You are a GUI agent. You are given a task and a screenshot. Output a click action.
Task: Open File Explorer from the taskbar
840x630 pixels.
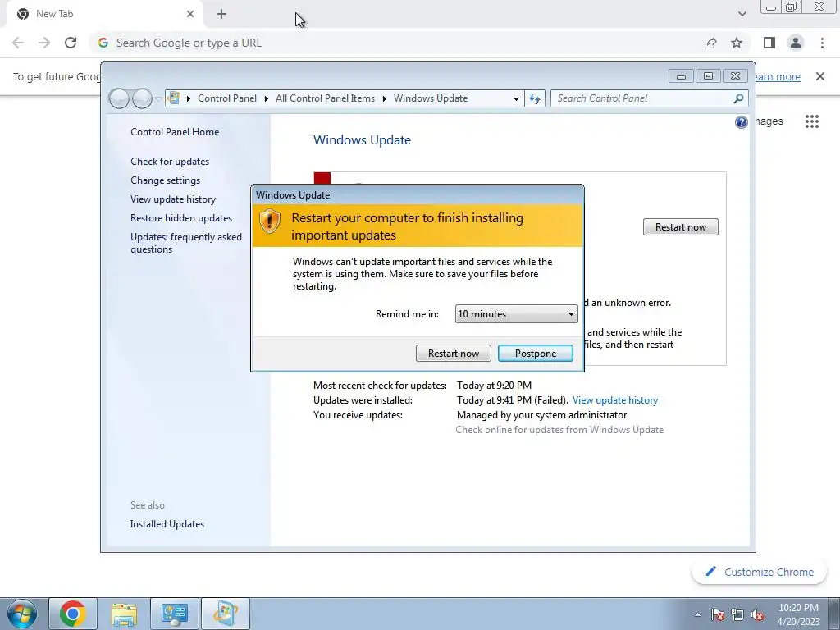click(124, 614)
